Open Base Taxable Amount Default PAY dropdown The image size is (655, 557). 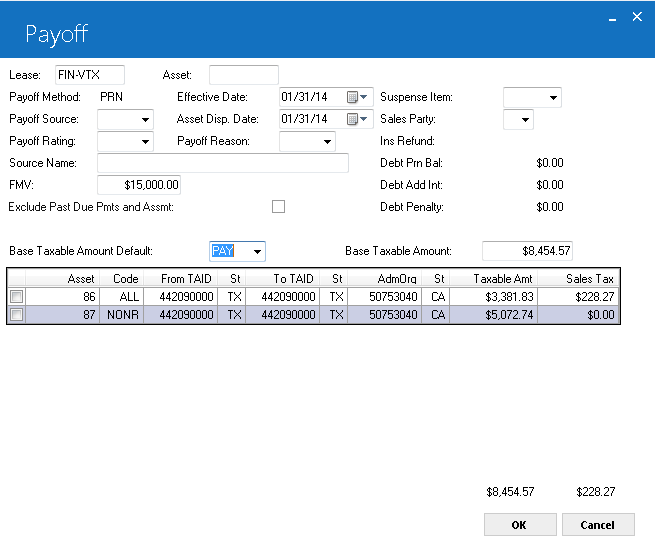coord(257,252)
